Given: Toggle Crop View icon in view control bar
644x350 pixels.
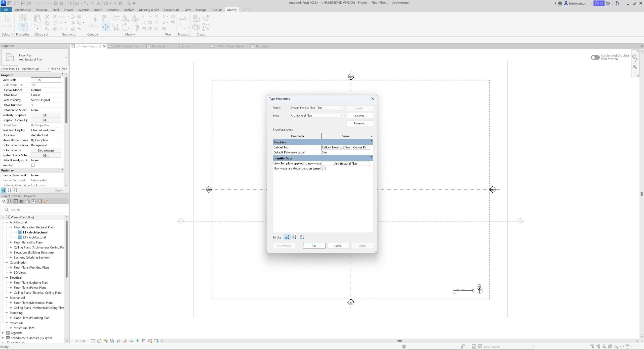Looking at the screenshot, I should tap(118, 341).
